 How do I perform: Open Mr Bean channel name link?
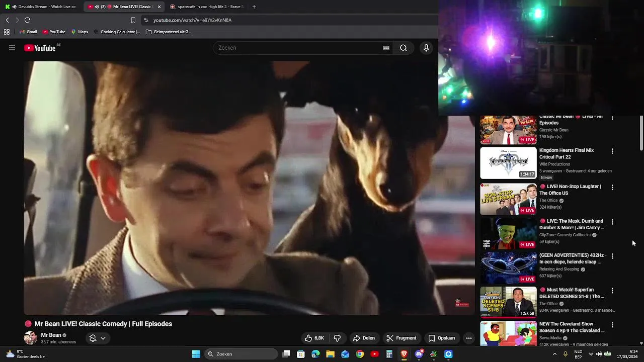click(51, 335)
